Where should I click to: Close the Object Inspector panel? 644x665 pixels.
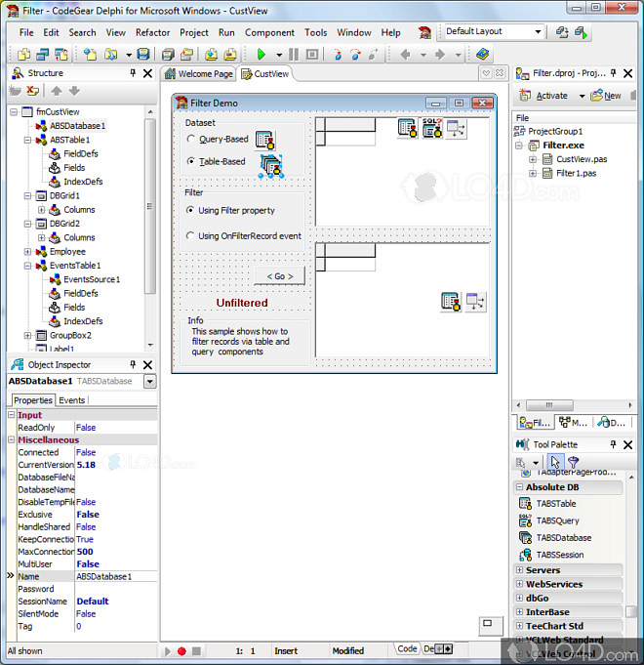tap(148, 365)
